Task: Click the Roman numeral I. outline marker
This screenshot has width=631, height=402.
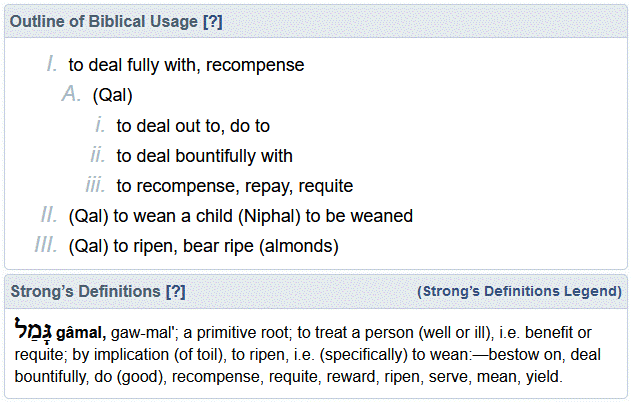Action: click(52, 65)
